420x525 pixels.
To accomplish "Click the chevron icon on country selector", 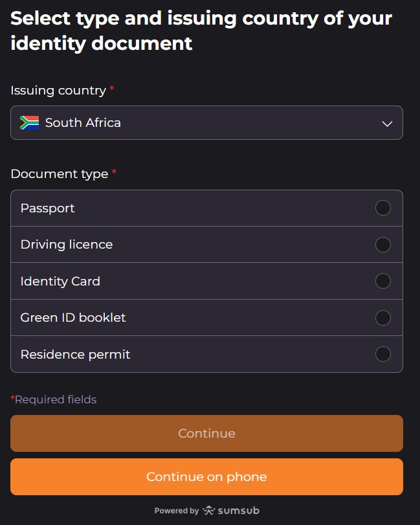I will point(387,122).
